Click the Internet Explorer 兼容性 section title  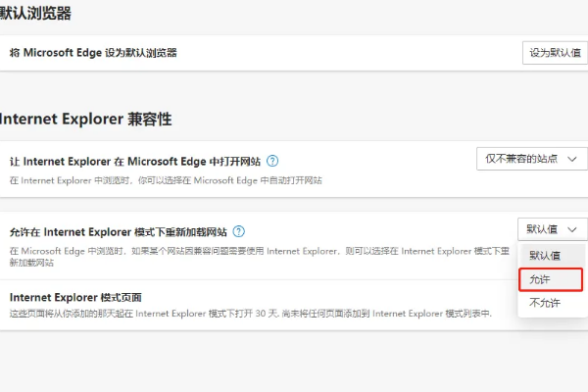tap(85, 119)
